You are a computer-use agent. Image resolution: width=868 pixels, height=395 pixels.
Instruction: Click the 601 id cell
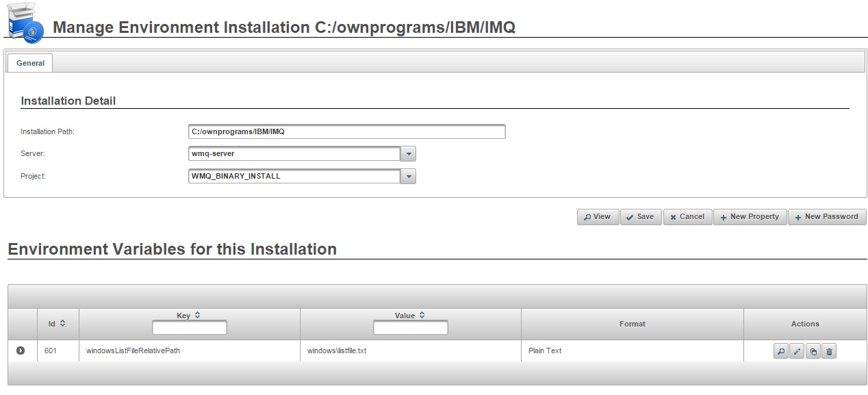pos(58,351)
